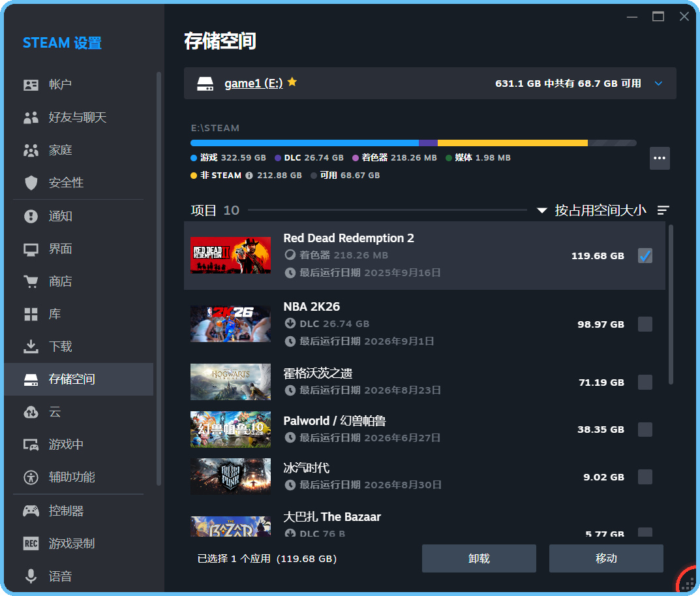The height and width of the screenshot is (596, 700).
Task: Click the 媒体 1.98 MB legend
Action: [478, 158]
